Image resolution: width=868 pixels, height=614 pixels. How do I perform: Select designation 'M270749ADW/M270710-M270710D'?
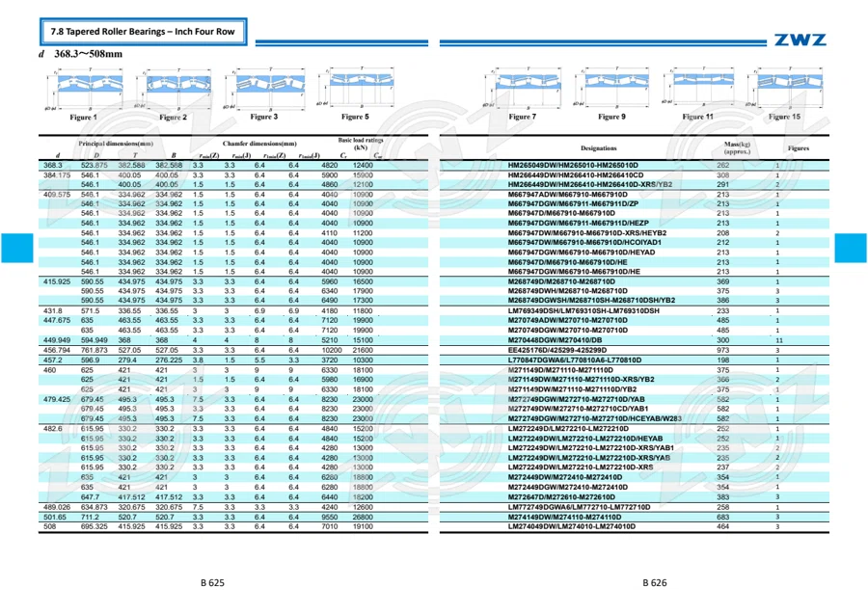(x=567, y=320)
